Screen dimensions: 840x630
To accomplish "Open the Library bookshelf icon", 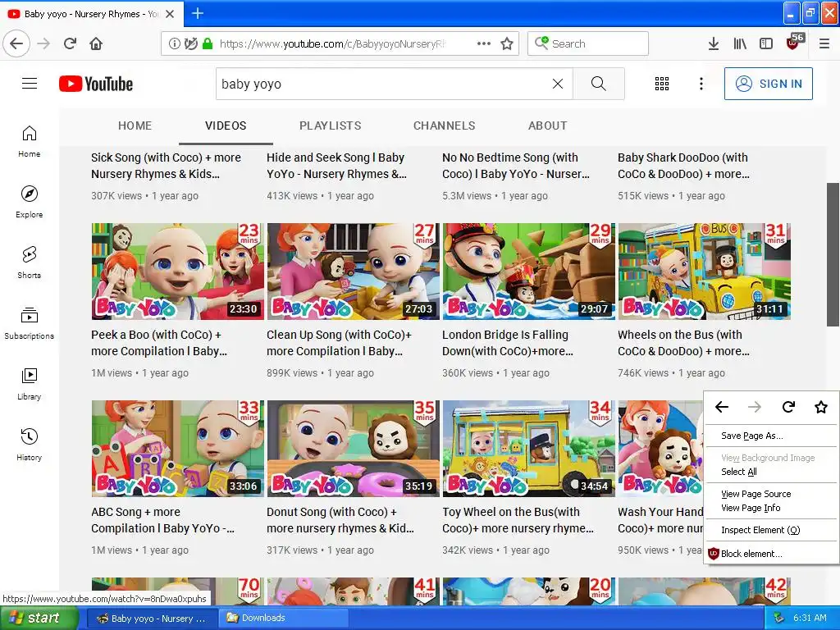I will pos(740,43).
